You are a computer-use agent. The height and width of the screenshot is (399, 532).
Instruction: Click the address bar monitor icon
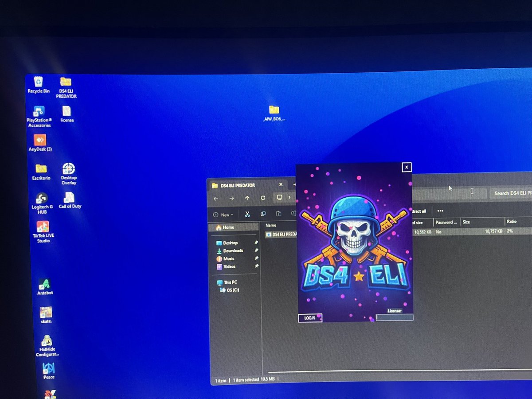coord(279,197)
